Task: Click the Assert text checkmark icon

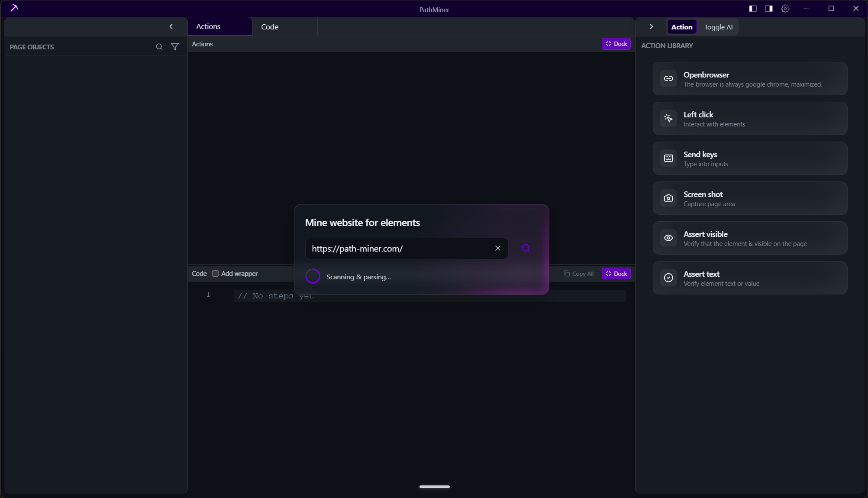Action: tap(668, 278)
